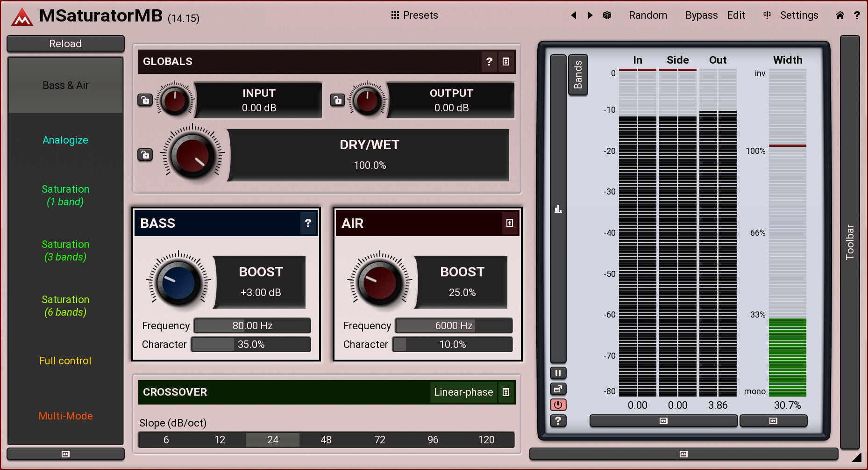
Task: Click the home icon in top bar
Action: (x=840, y=15)
